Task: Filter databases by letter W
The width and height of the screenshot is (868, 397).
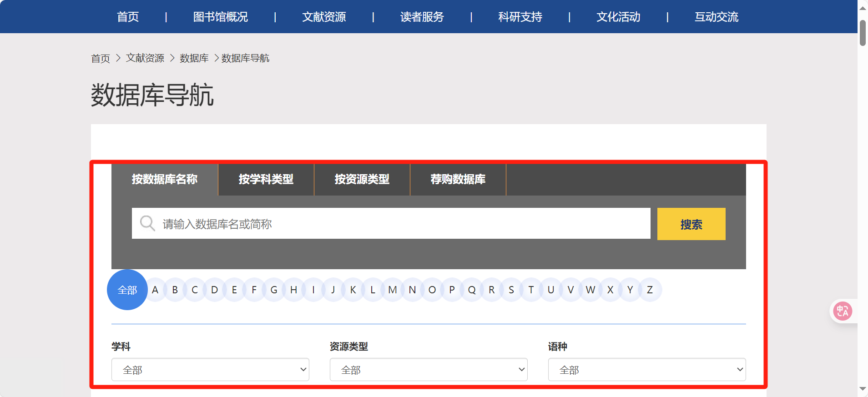Action: 590,290
